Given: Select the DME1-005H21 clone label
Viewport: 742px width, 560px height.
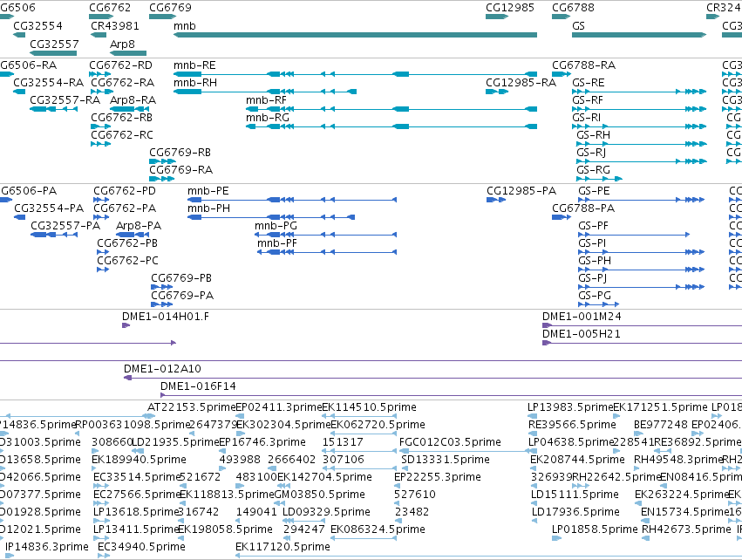Looking at the screenshot, I should [581, 334].
